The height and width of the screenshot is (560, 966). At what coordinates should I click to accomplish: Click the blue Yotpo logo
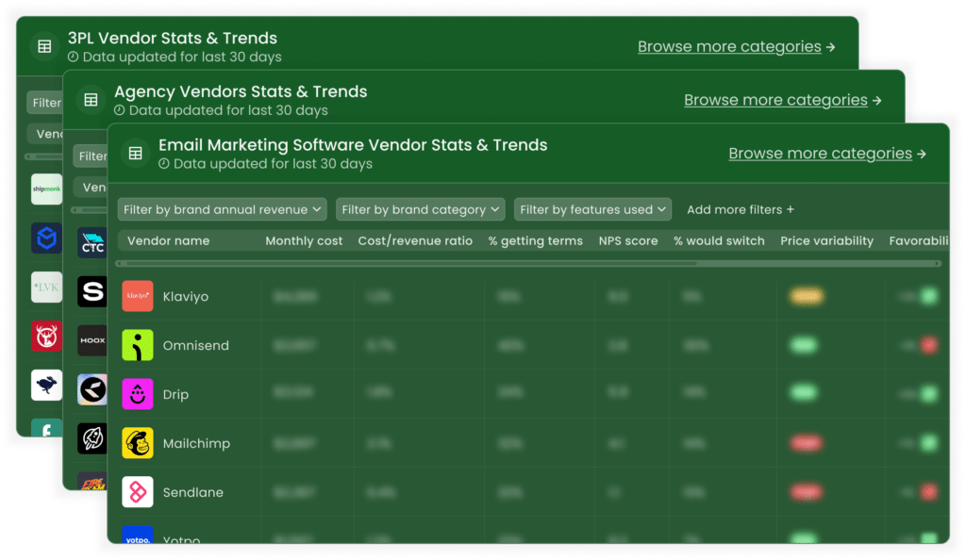pos(138,535)
